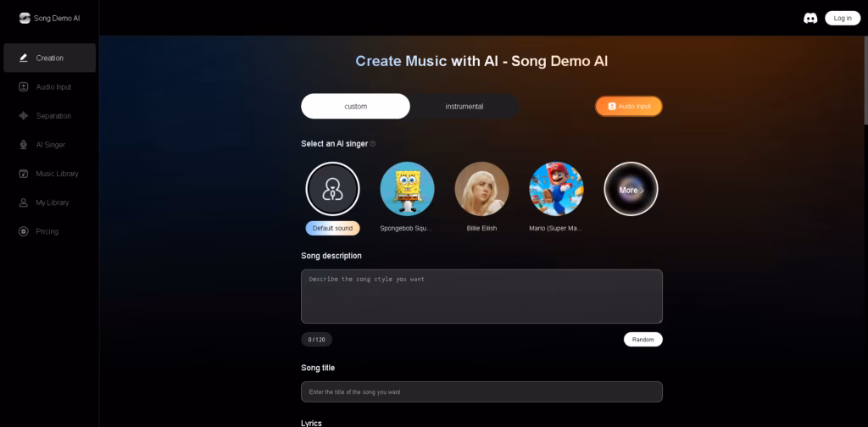Click the Spongebob Squ... name label
868x427 pixels.
pos(407,228)
